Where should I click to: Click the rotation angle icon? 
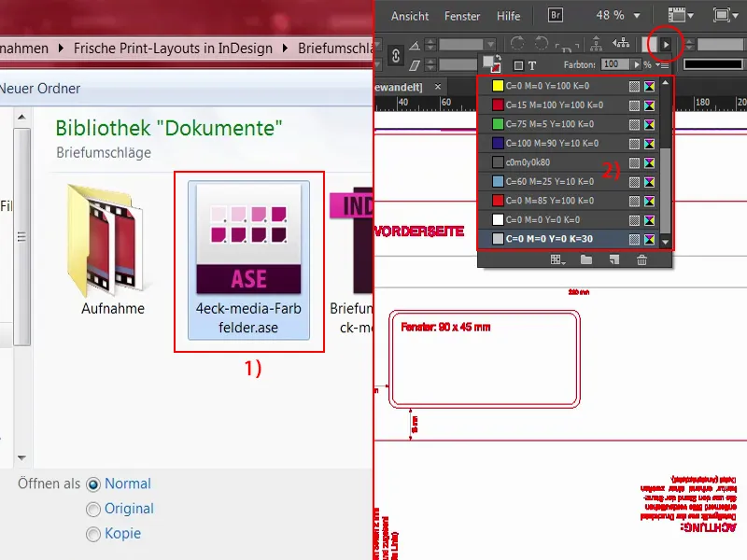point(415,46)
